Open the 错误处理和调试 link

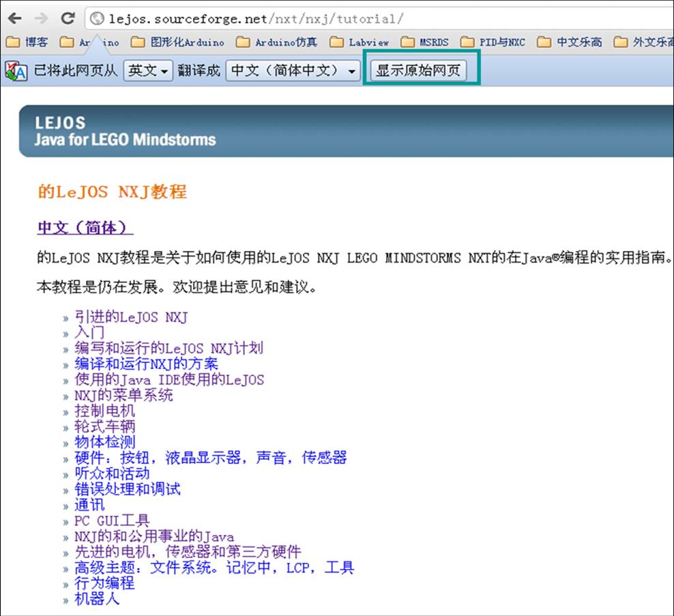click(x=128, y=489)
